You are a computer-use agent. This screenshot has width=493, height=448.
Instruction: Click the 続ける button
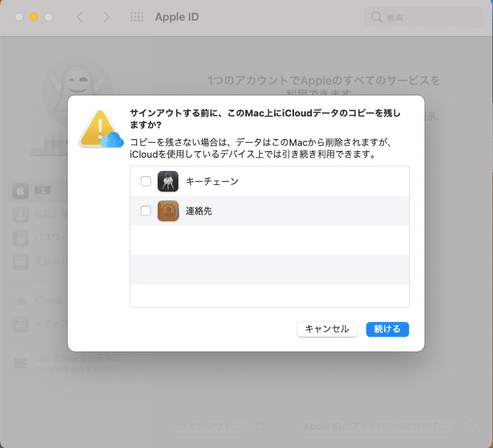tap(388, 329)
